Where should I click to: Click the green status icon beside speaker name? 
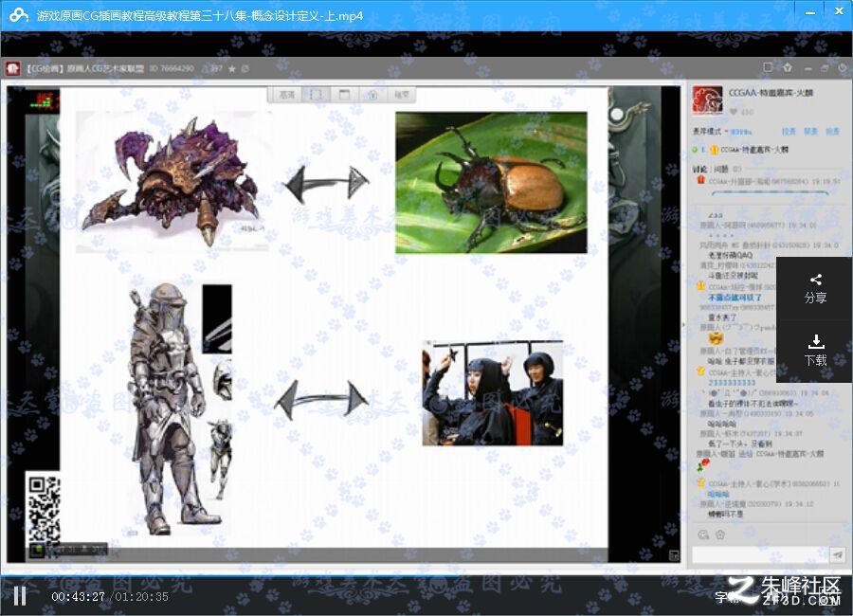tap(695, 150)
